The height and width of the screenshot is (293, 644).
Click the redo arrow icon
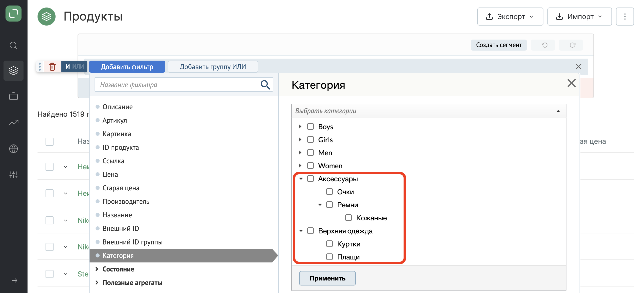pyautogui.click(x=573, y=45)
